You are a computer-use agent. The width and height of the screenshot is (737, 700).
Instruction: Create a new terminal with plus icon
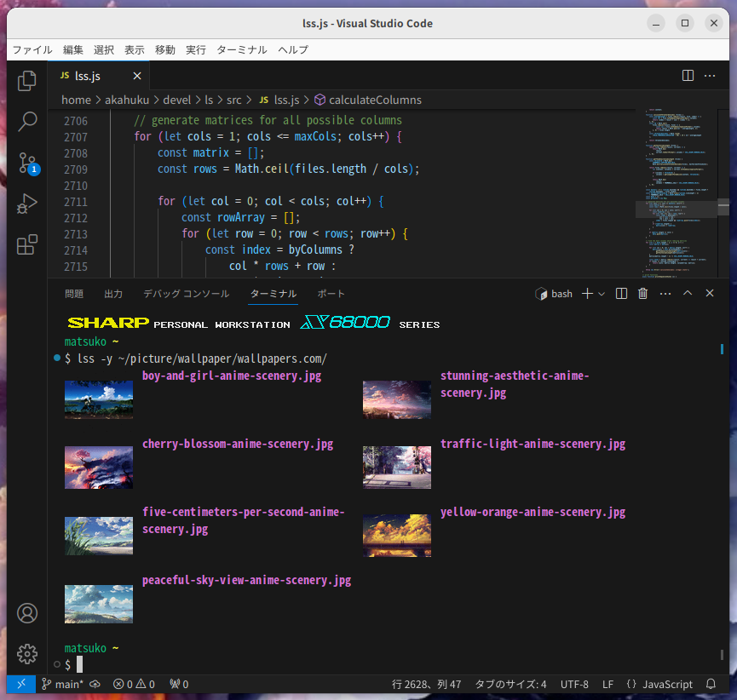point(587,294)
